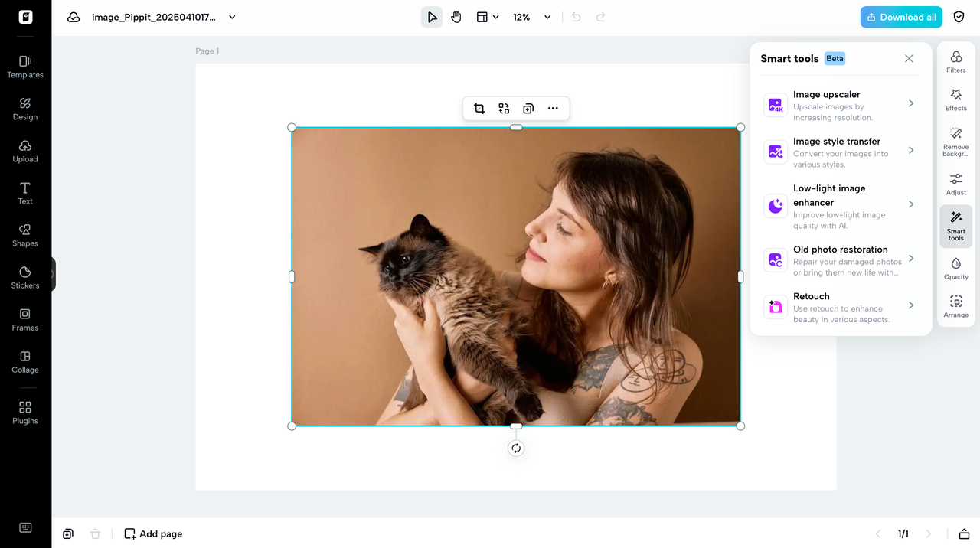This screenshot has height=548, width=980.
Task: Click the bottom-right resize handle of image
Action: coord(740,426)
